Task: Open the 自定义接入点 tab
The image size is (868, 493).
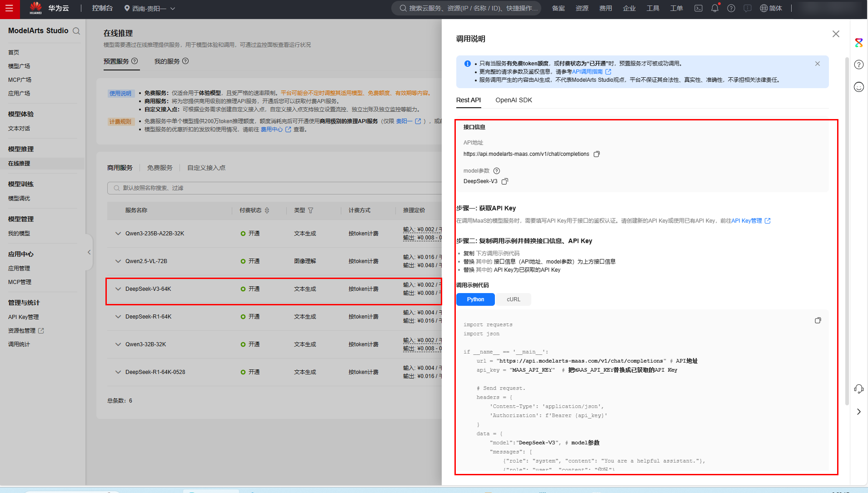Action: pyautogui.click(x=206, y=168)
